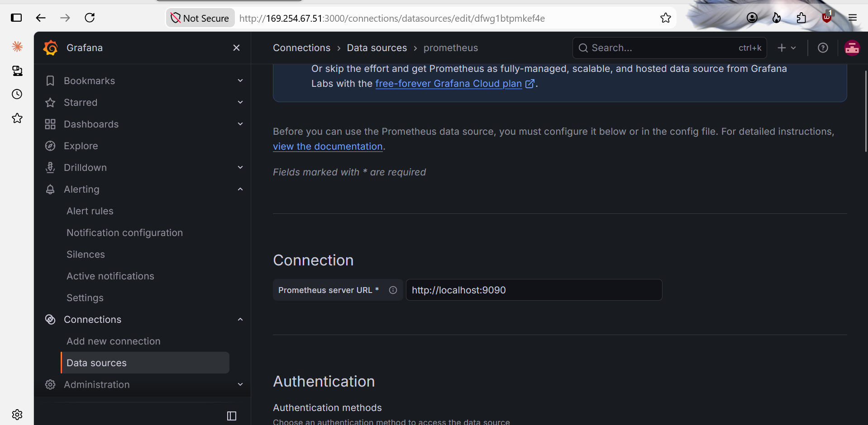Open the browser bookmarks star in left rail
The height and width of the screenshot is (425, 868).
tap(17, 118)
